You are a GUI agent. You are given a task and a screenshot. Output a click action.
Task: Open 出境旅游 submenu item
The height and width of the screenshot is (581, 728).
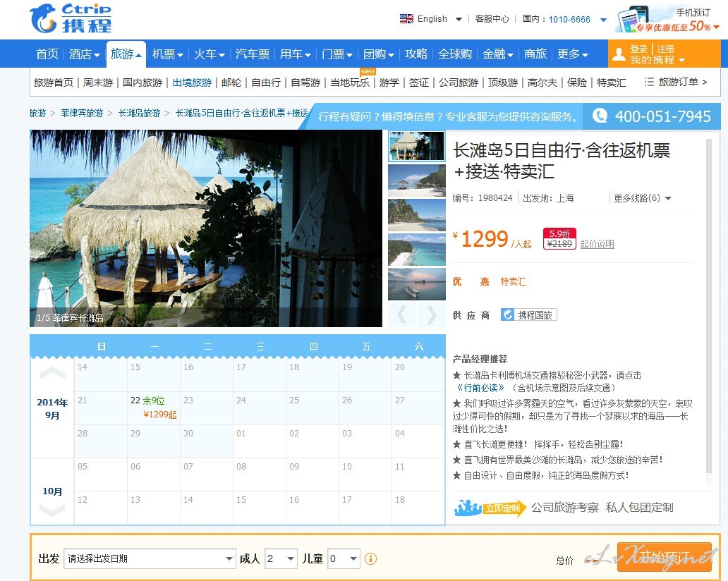coord(192,82)
